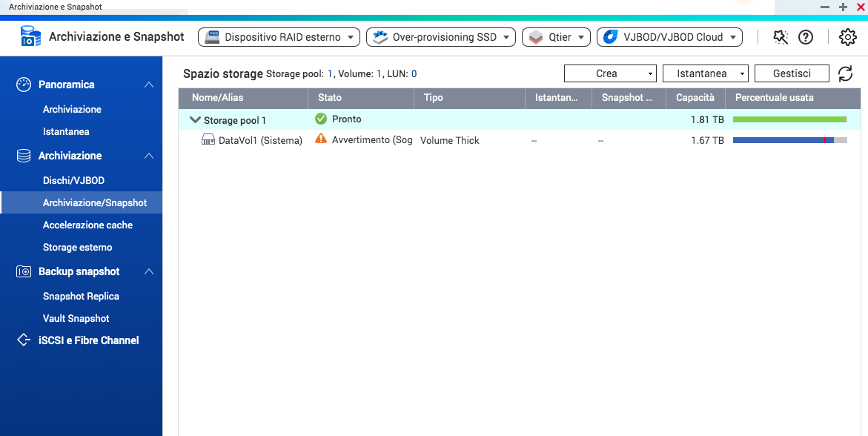Image resolution: width=868 pixels, height=436 pixels.
Task: Select Accelerazione cache in sidebar
Action: pyautogui.click(x=87, y=225)
